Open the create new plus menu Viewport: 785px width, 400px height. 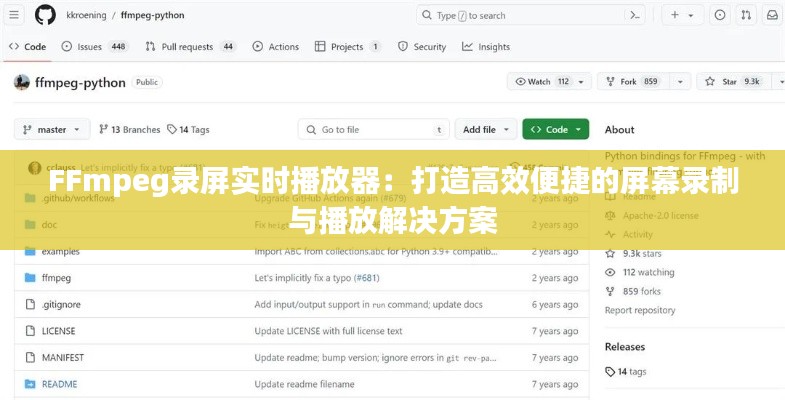682,15
